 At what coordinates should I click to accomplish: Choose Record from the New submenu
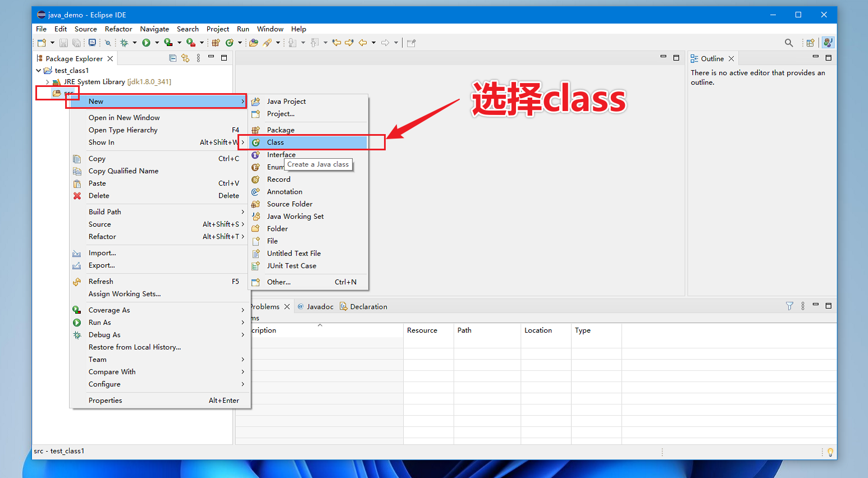coord(308,180)
